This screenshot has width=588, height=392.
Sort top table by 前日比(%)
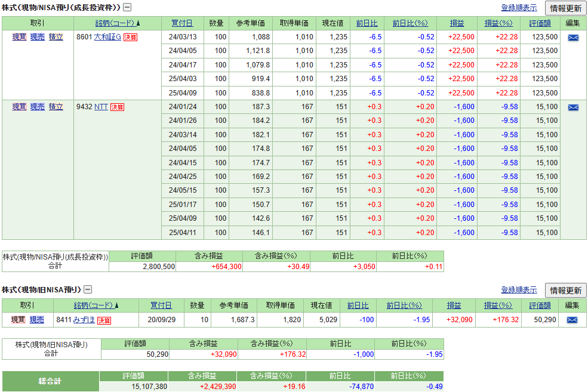pyautogui.click(x=410, y=23)
